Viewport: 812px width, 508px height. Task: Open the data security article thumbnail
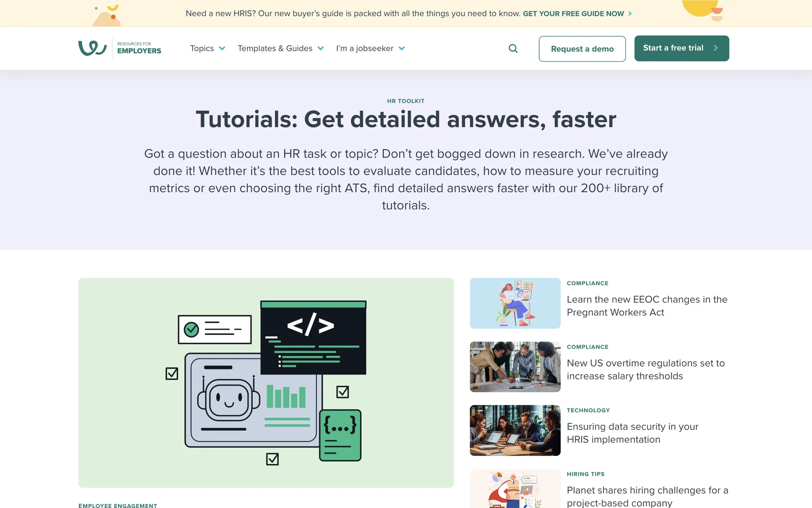pyautogui.click(x=515, y=430)
